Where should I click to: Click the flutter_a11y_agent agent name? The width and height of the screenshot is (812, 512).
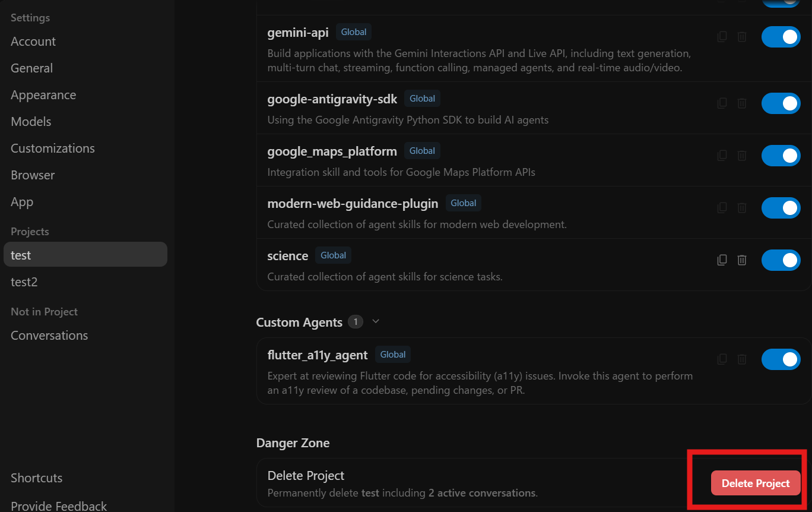tap(318, 355)
